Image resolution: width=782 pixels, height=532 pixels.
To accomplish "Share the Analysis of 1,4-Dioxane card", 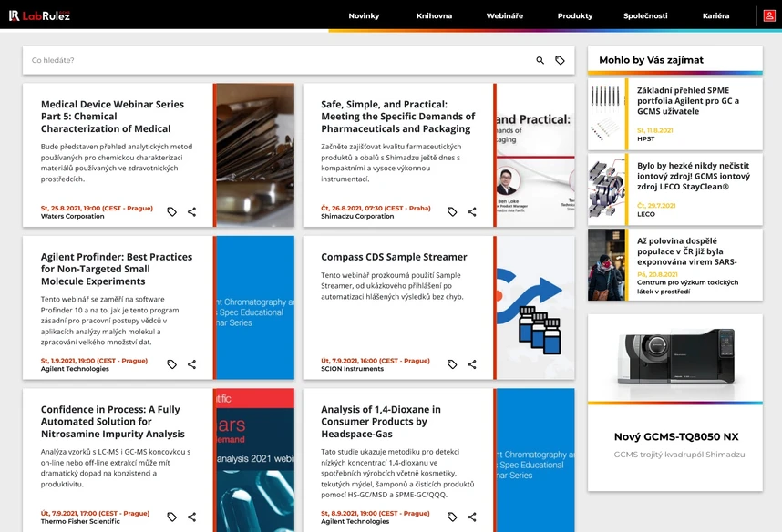I will point(472,517).
